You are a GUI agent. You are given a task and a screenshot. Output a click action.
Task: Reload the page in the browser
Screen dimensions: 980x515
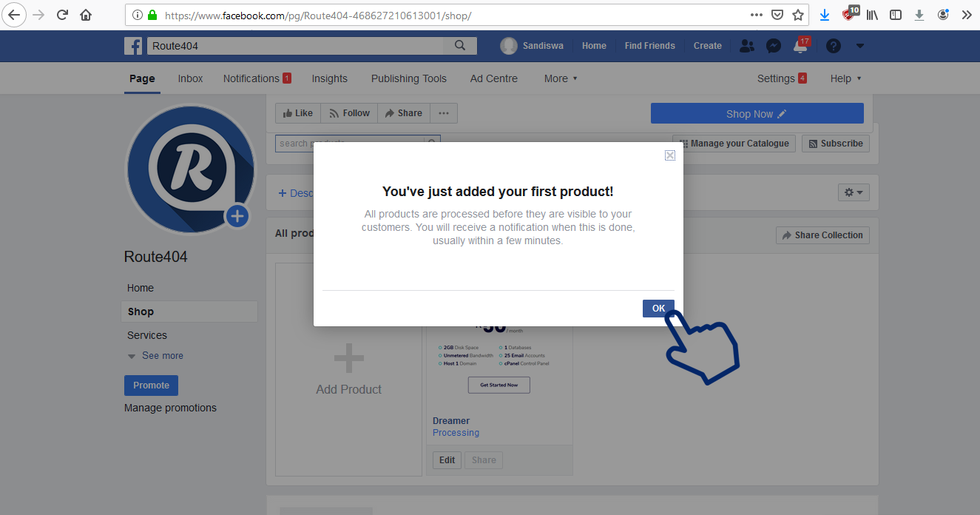[63, 15]
